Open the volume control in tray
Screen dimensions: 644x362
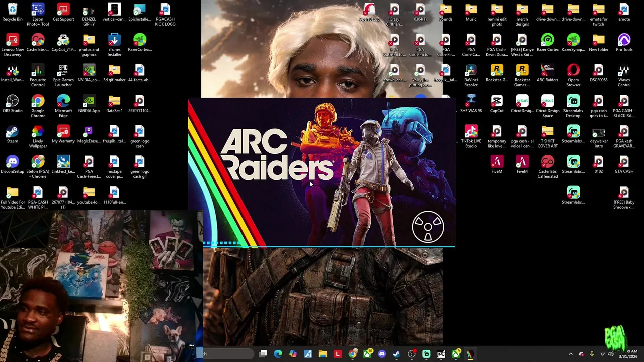click(611, 354)
